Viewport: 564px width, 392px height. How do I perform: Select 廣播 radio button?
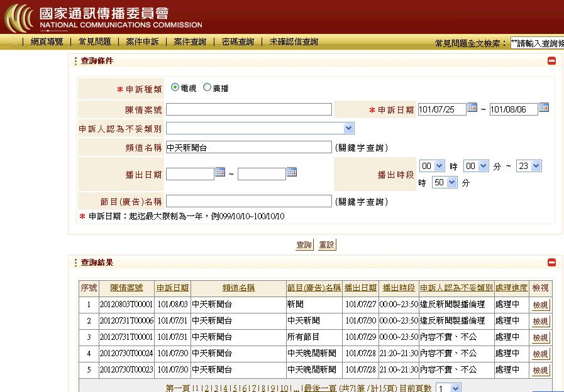point(207,87)
